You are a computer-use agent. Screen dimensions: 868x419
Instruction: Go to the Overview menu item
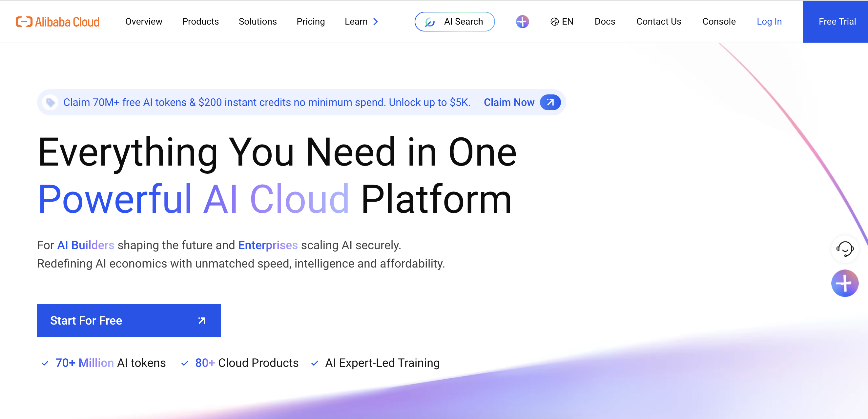(144, 22)
